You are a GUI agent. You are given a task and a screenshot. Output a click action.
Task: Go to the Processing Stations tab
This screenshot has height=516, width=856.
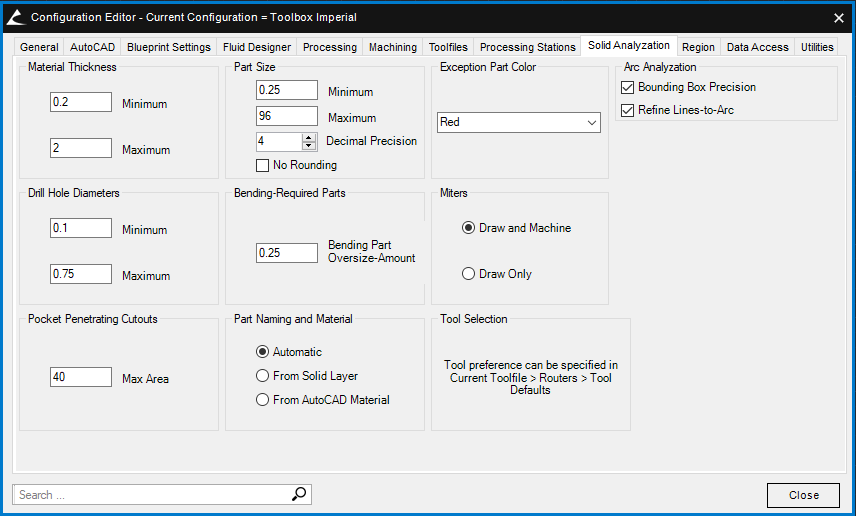point(527,47)
